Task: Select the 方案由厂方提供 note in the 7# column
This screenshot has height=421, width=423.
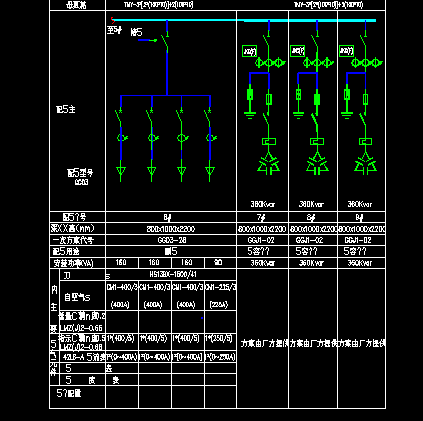Action: [264, 343]
